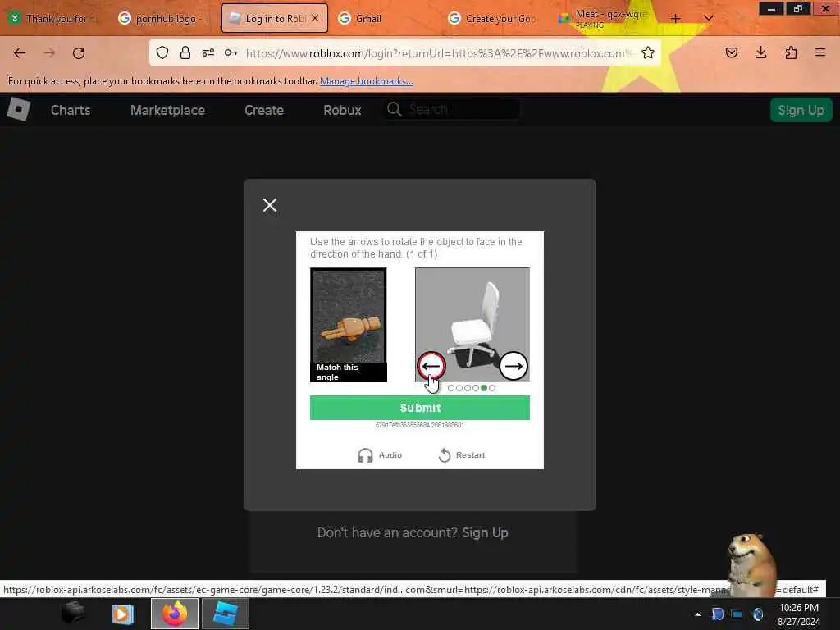Open the Marketplace page
Image resolution: width=840 pixels, height=630 pixels.
coord(167,110)
